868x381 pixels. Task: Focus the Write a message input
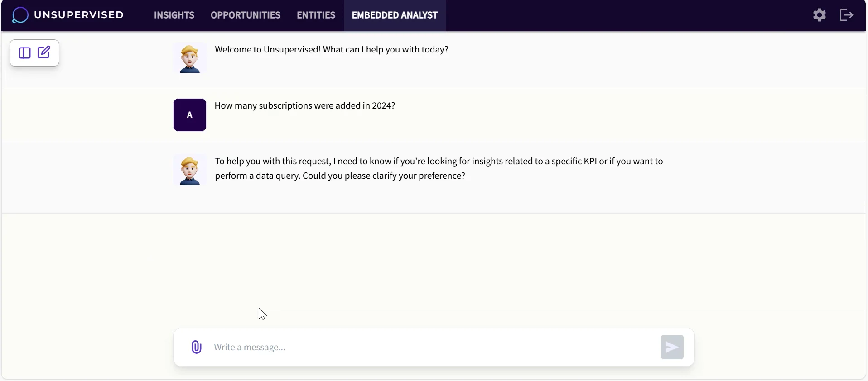pyautogui.click(x=430, y=347)
